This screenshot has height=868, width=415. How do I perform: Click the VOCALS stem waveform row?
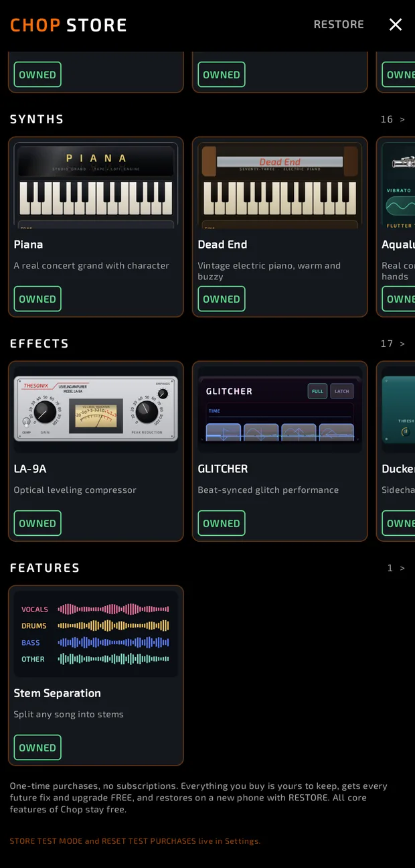coord(95,609)
